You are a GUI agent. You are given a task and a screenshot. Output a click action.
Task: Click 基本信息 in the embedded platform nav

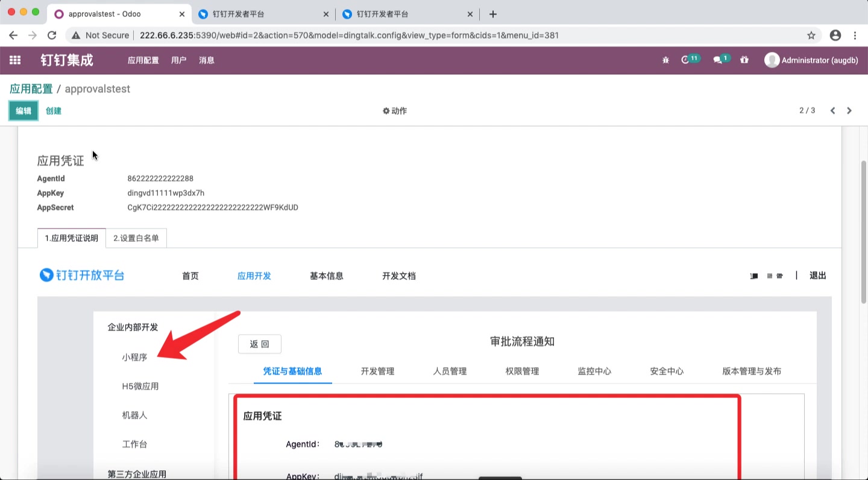click(327, 276)
